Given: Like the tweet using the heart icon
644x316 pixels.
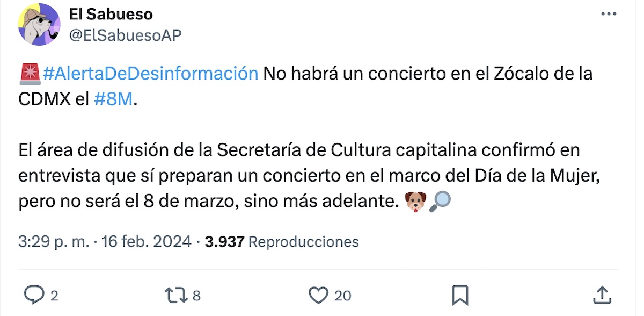Looking at the screenshot, I should click(319, 295).
